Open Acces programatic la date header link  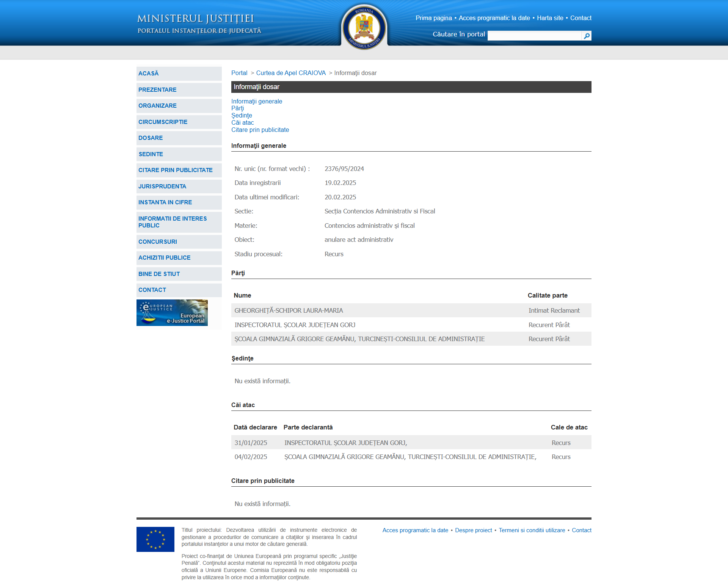pos(494,18)
